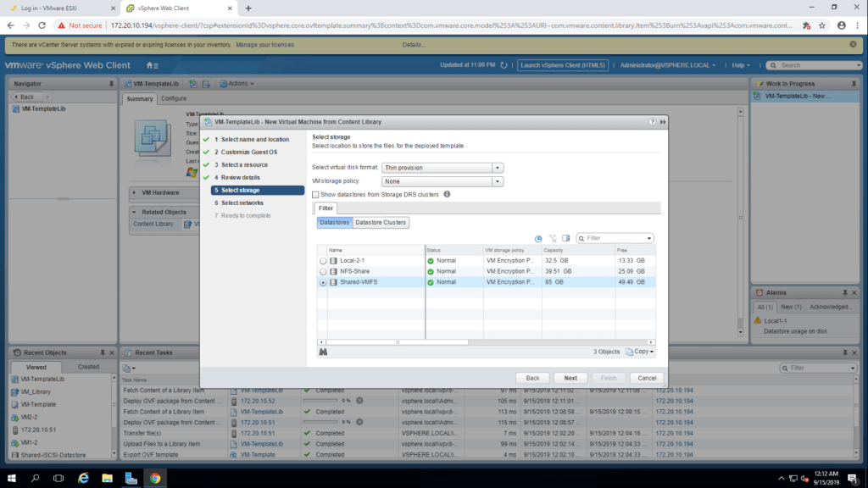Enable Show datastores from Storage DRS clusters

[x=316, y=194]
